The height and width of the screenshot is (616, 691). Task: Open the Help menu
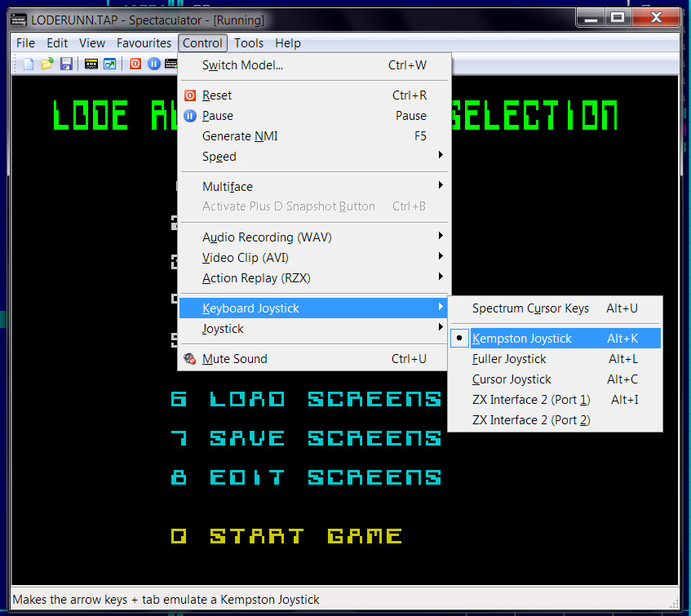(288, 43)
